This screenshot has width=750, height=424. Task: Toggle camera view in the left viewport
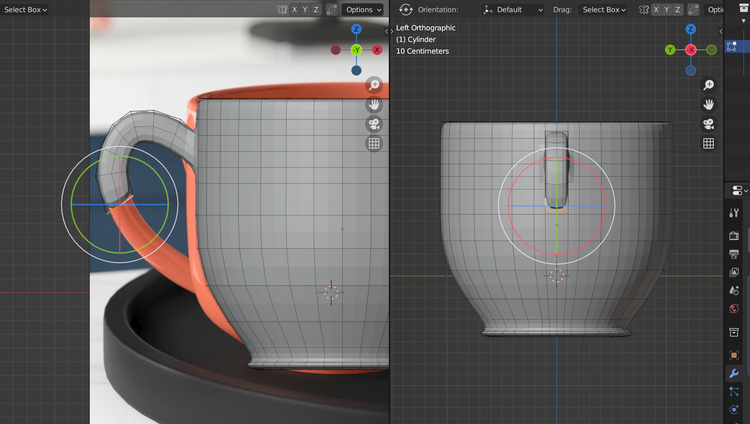click(x=374, y=124)
